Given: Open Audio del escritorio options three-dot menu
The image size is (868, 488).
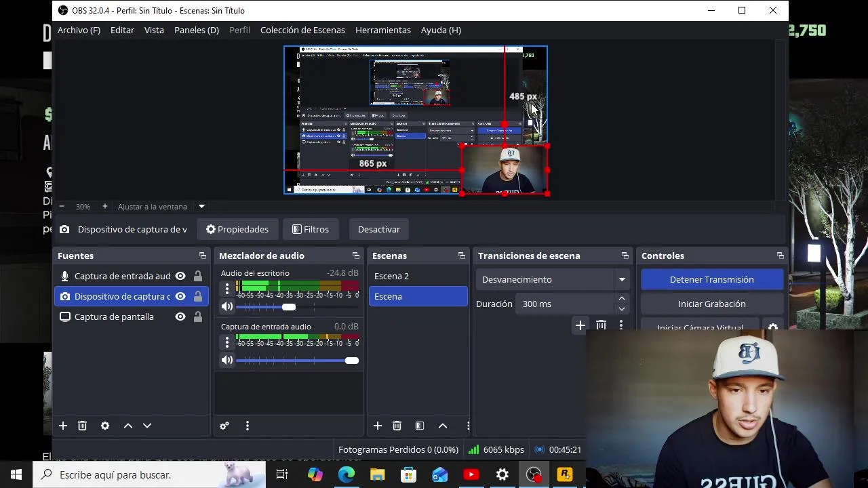Looking at the screenshot, I should coord(227,289).
